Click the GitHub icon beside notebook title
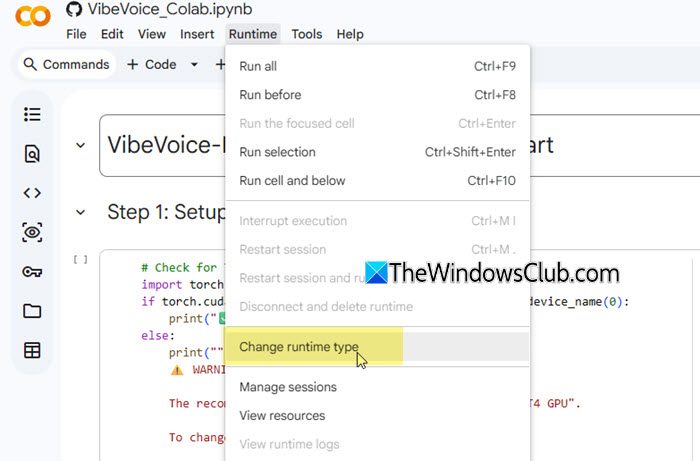 click(74, 9)
